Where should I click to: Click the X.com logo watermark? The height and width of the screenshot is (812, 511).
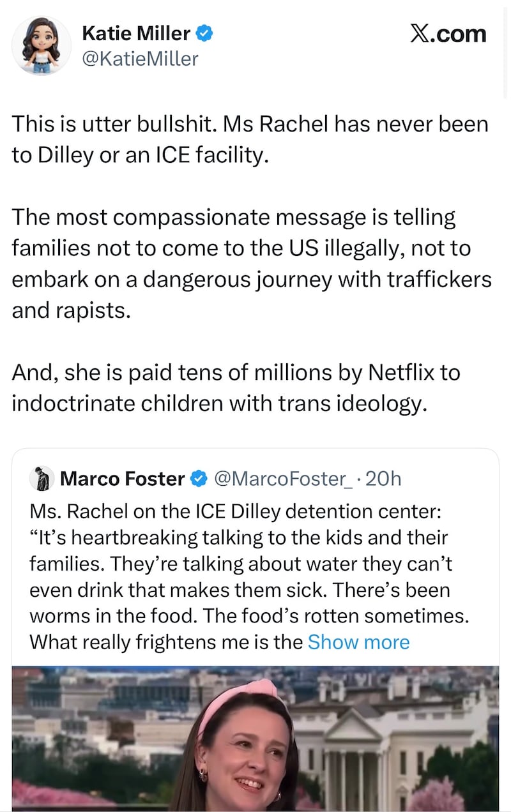[x=447, y=34]
